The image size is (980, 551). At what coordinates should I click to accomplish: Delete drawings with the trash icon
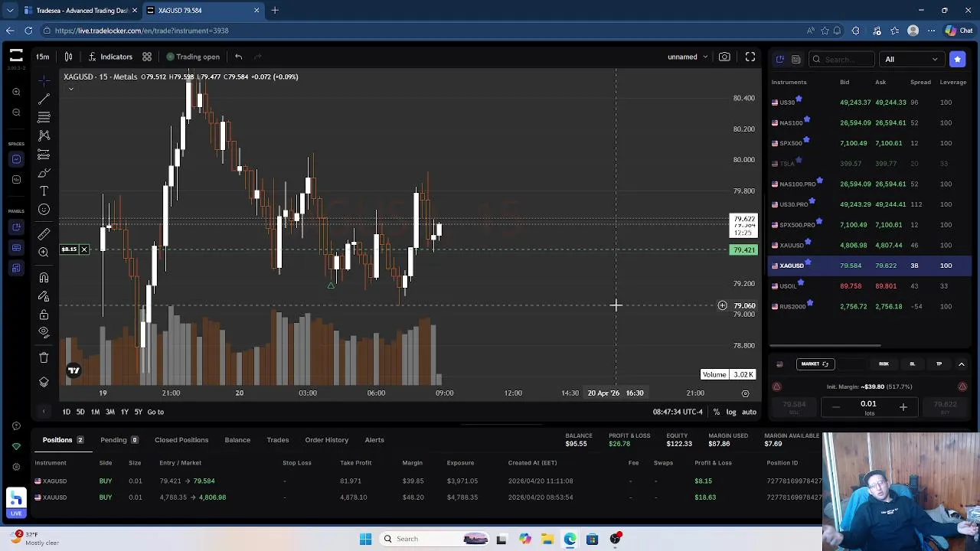(x=44, y=357)
